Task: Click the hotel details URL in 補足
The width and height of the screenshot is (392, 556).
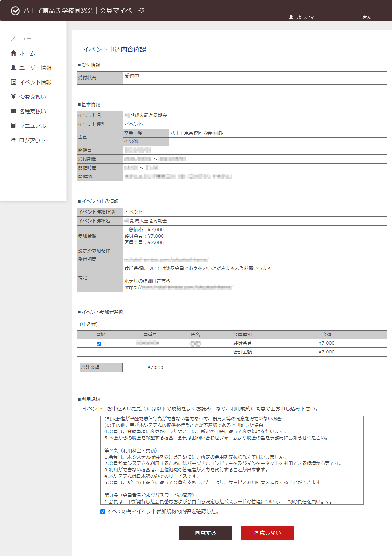Action: point(179,288)
